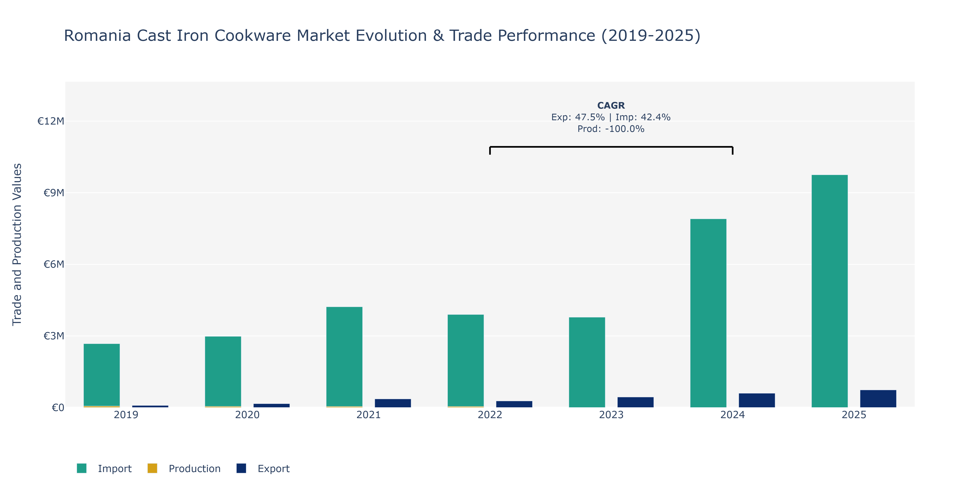980x490 pixels.
Task: Select the 2019 Import bar
Action: click(102, 375)
